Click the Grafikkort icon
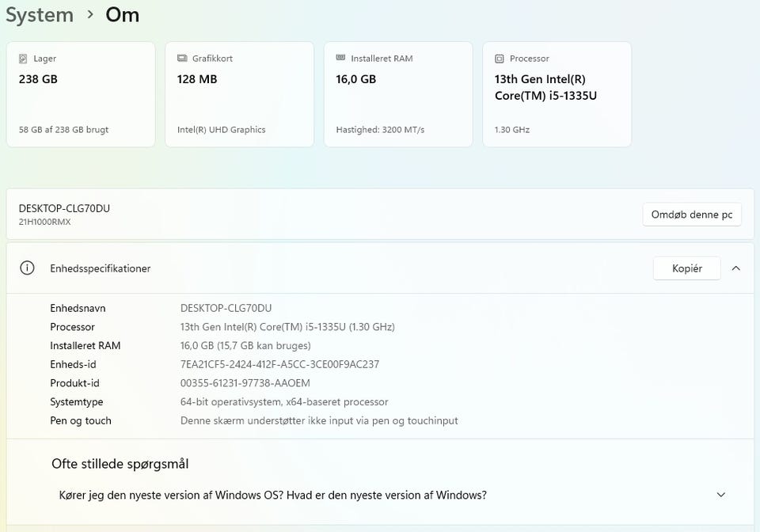The height and width of the screenshot is (532, 760). [x=182, y=59]
